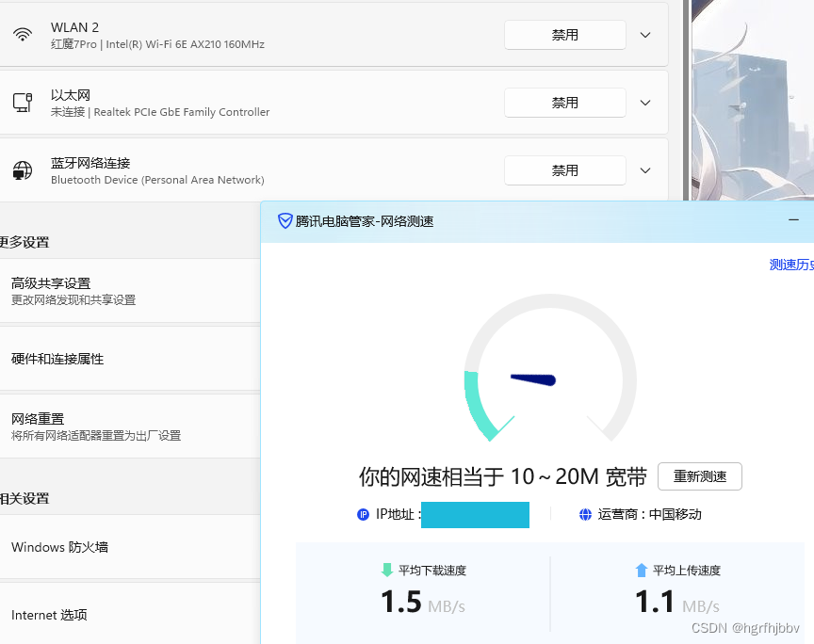Click the globe icon beside 运营商
This screenshot has width=814, height=644.
point(585,514)
